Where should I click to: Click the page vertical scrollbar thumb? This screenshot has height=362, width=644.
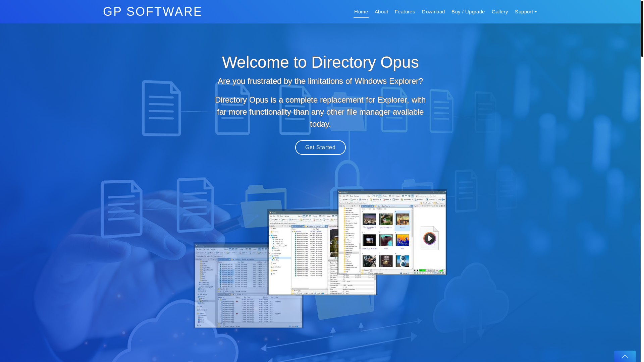point(642,28)
